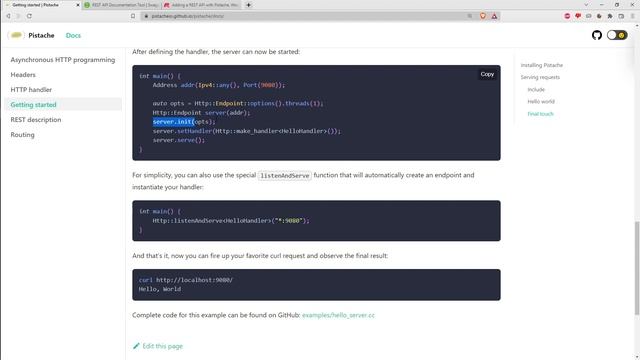Click the pencil icon by Edit this page
The height and width of the screenshot is (360, 640).
[x=136, y=346]
